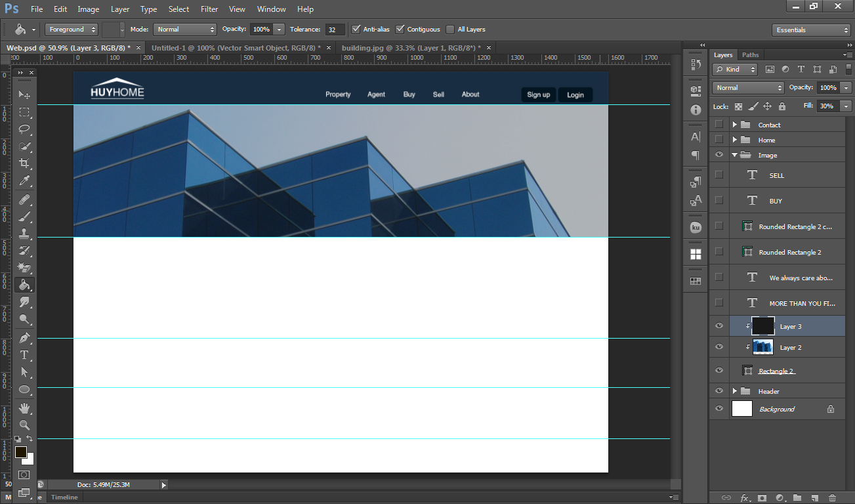Uncheck the Anti-alias checkbox

(x=356, y=30)
